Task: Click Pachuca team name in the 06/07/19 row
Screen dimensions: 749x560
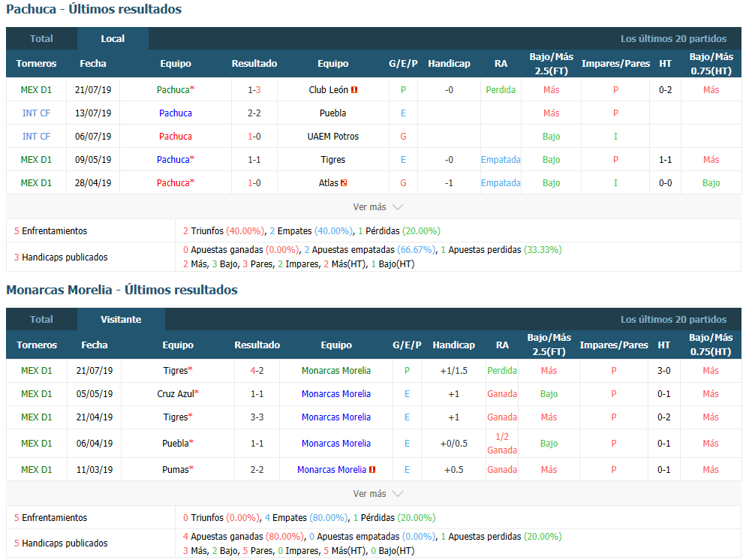Action: [176, 136]
